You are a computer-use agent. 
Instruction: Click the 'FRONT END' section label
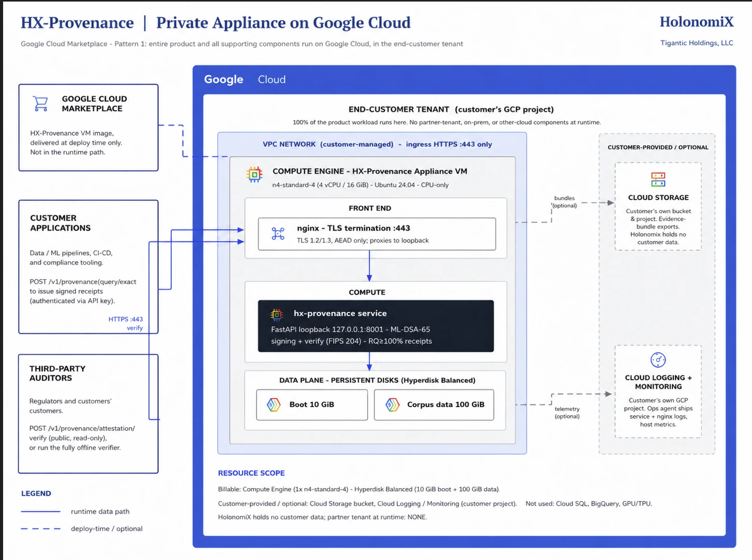coord(370,208)
